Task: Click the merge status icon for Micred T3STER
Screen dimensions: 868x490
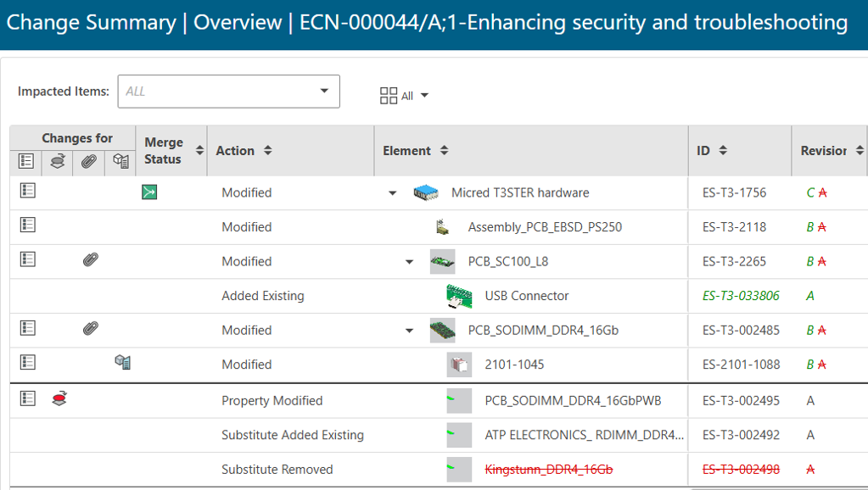Action: coord(149,192)
